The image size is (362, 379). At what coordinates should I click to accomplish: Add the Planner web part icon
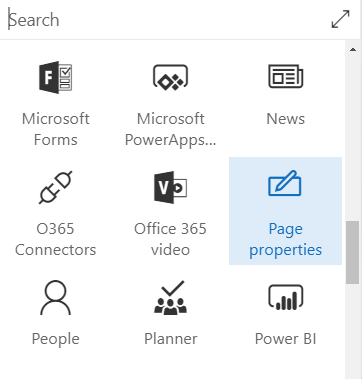(x=170, y=297)
